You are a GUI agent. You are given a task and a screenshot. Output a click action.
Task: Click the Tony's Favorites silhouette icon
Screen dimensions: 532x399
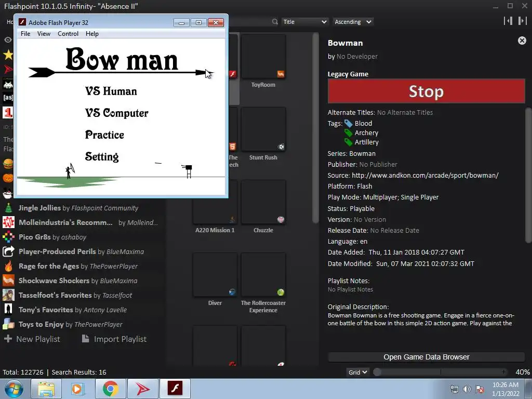[8, 310]
